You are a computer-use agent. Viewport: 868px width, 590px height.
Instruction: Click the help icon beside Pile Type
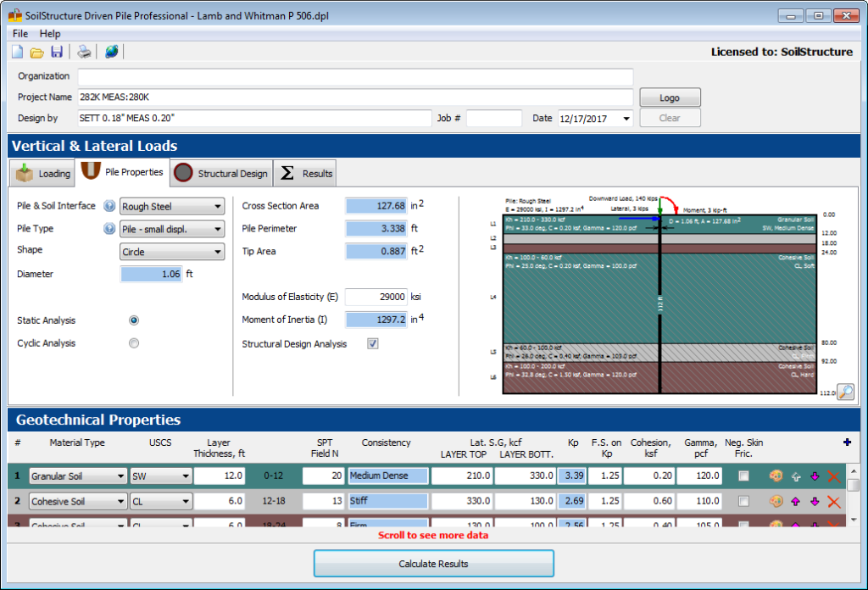coord(109,229)
